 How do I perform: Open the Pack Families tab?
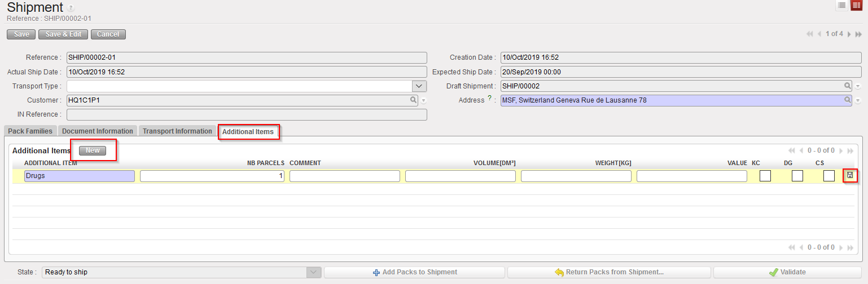tap(30, 131)
